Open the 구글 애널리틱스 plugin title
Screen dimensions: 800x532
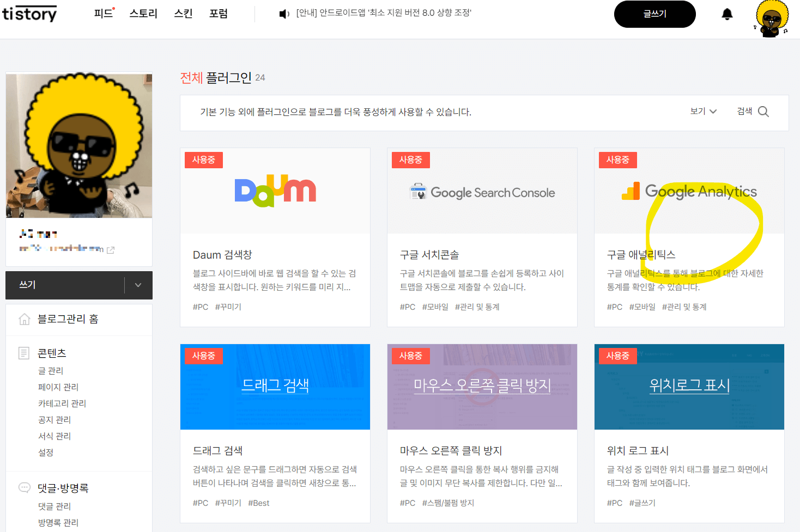tap(641, 255)
